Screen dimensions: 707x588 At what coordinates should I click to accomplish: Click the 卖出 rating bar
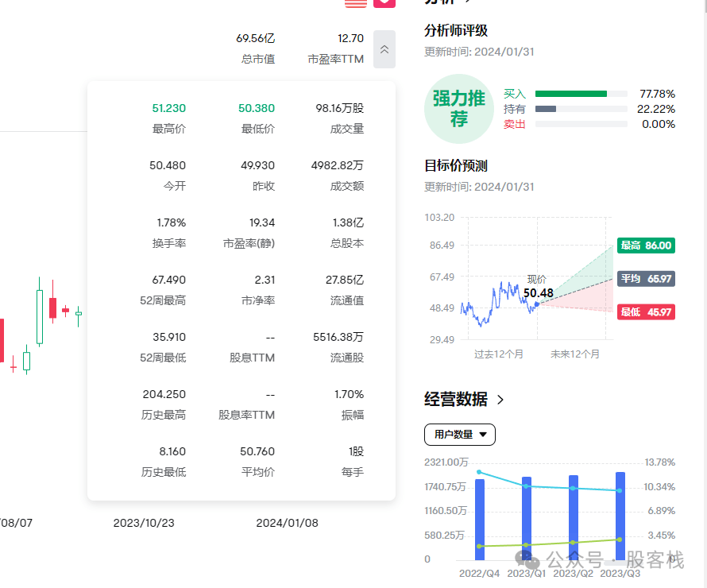[x=581, y=124]
